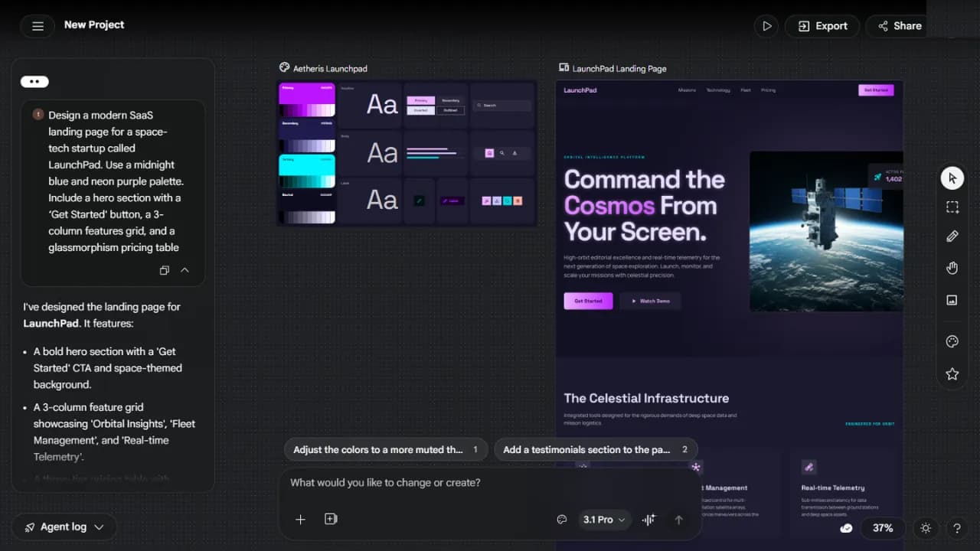Select the hand pan tool
Image resolution: width=980 pixels, height=551 pixels.
coord(952,268)
